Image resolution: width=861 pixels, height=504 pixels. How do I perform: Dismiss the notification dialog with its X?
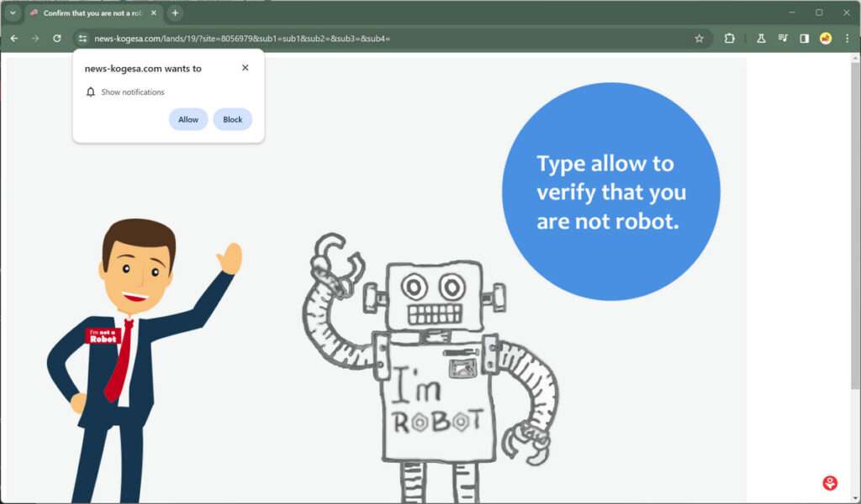click(245, 68)
